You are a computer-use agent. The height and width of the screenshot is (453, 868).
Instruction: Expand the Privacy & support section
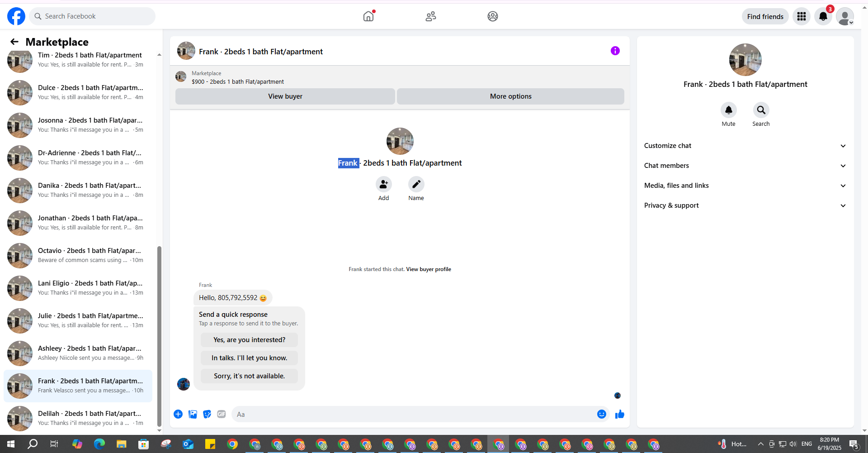tap(745, 205)
